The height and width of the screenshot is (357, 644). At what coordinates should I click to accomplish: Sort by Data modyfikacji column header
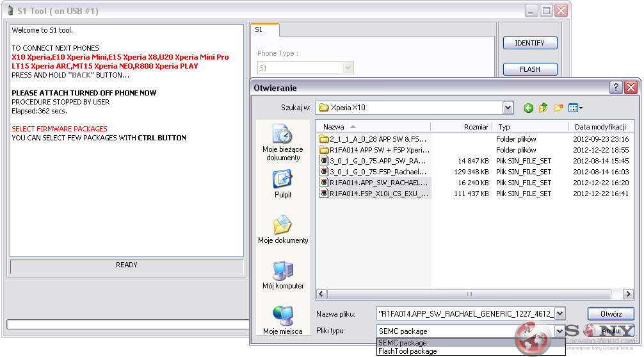tap(601, 127)
